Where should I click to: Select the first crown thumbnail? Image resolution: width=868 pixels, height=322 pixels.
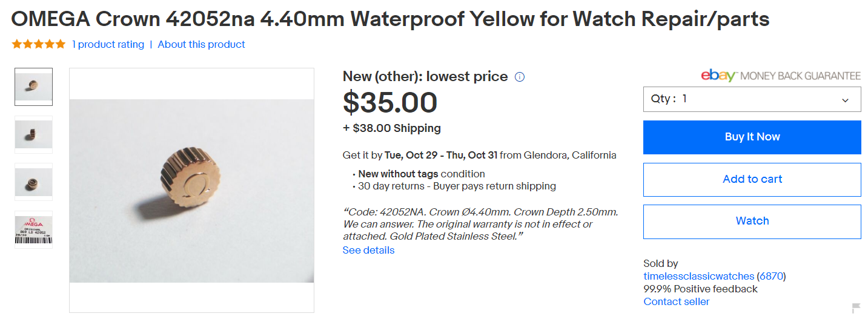(34, 87)
